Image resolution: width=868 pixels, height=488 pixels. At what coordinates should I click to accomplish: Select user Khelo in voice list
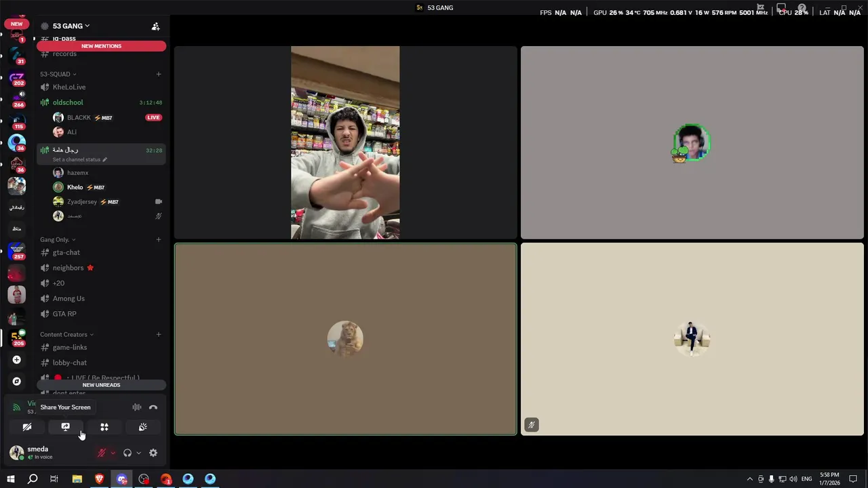pos(75,187)
